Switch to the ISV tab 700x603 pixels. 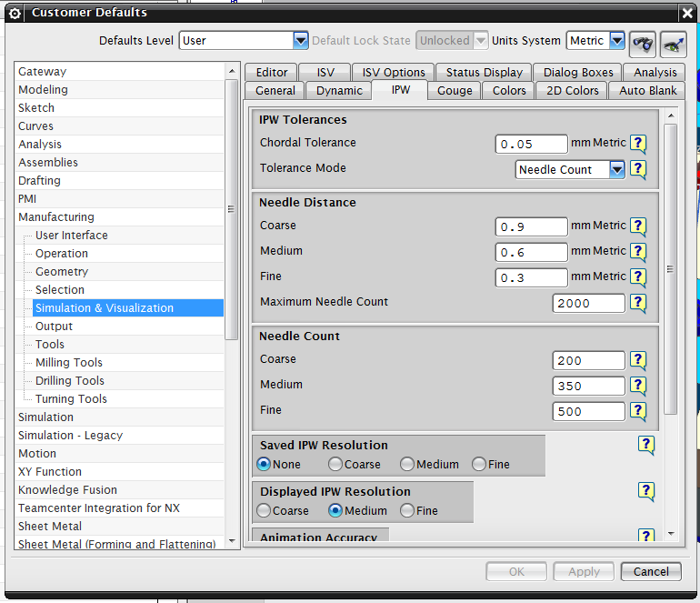(325, 73)
